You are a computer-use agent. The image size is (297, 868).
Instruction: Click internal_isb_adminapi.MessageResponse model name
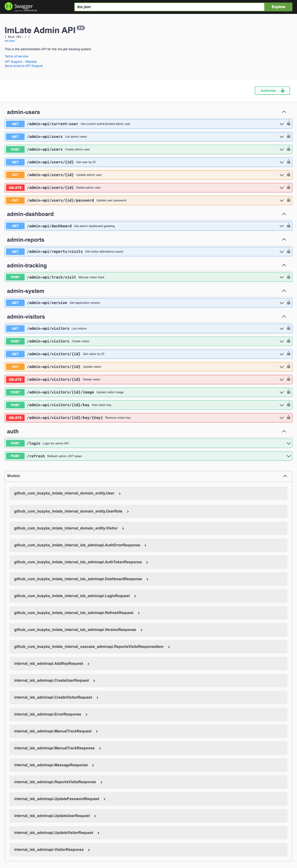point(51,765)
